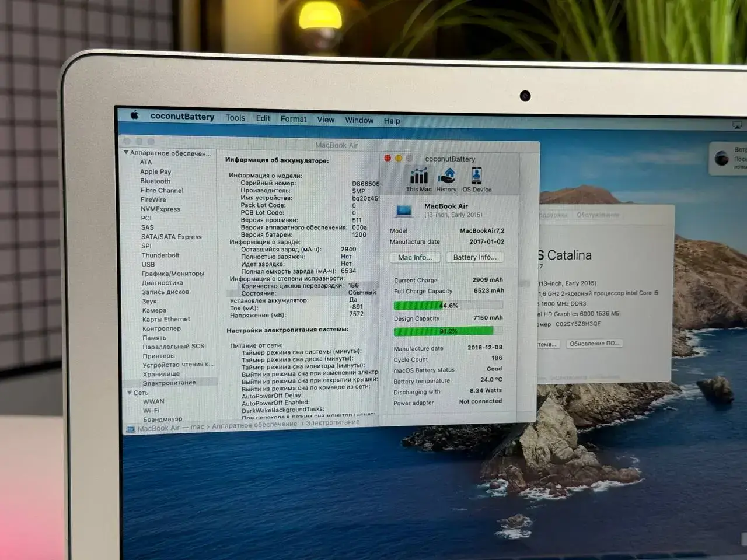
Task: Select FireWire in the sidebar
Action: pyautogui.click(x=153, y=199)
